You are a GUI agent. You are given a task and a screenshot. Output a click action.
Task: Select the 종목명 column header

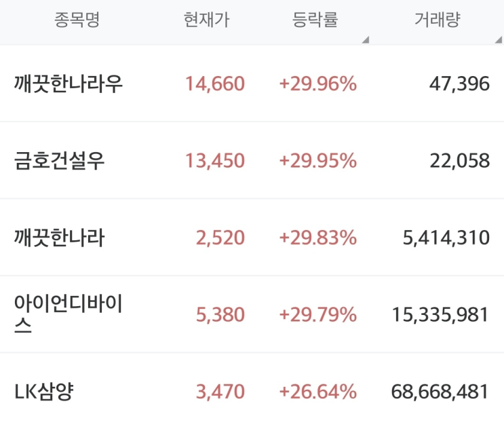[77, 20]
